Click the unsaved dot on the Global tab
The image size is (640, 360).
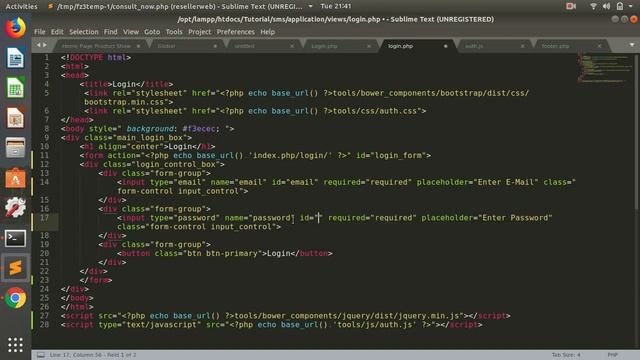[215, 46]
